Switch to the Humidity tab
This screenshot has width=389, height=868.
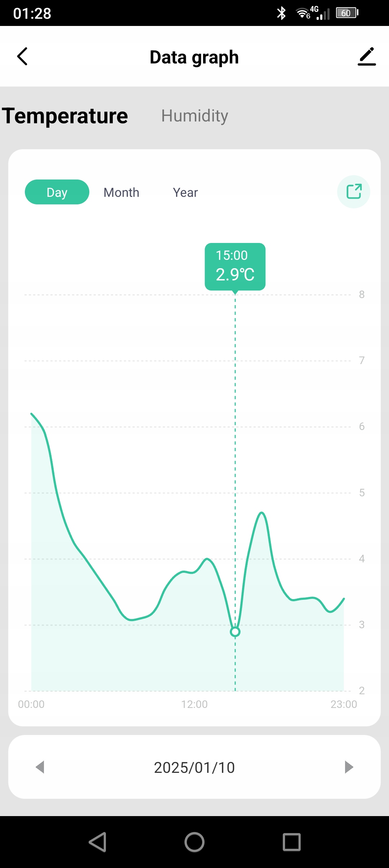coord(194,116)
